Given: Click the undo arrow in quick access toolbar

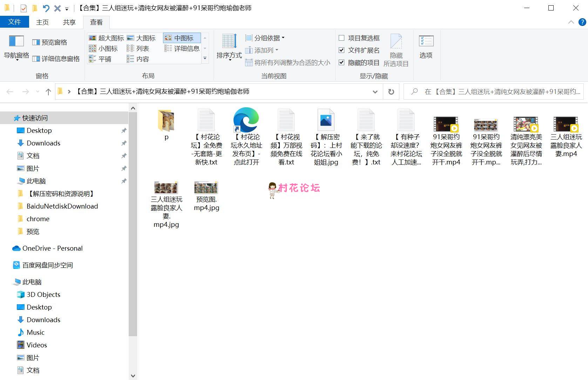Looking at the screenshot, I should [x=46, y=8].
